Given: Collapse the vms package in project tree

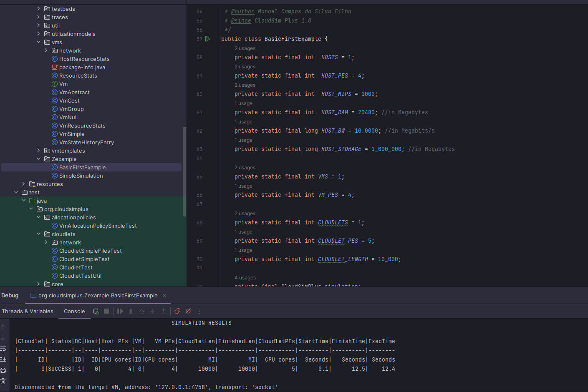Looking at the screenshot, I should pyautogui.click(x=38, y=42).
